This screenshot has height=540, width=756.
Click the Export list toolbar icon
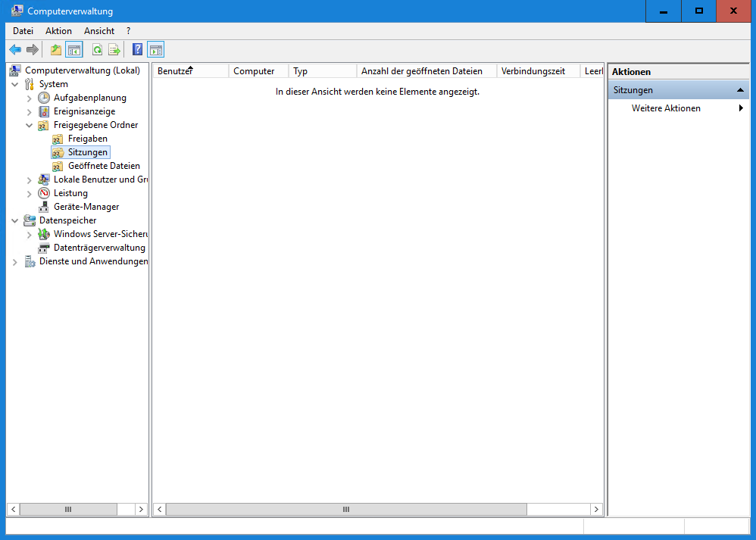114,50
